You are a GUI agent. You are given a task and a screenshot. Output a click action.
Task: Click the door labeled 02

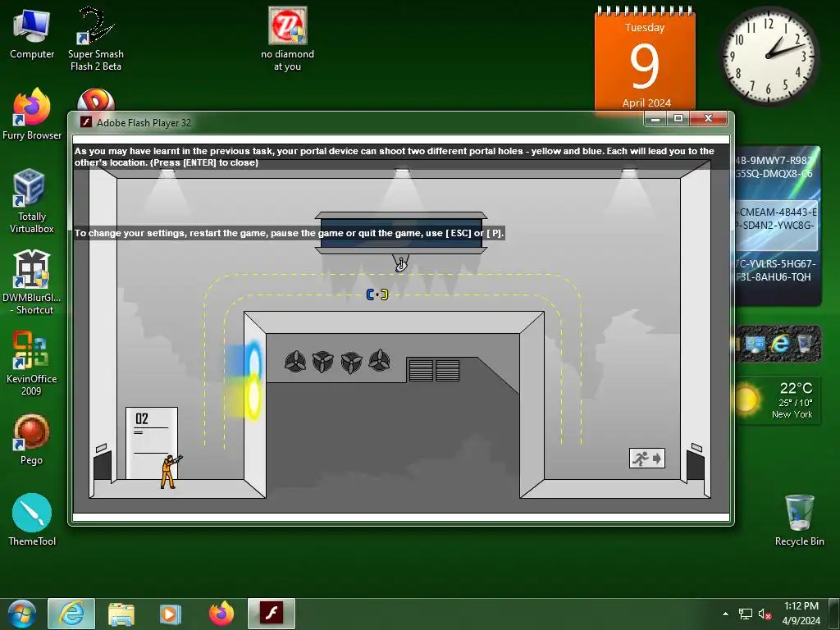(x=152, y=443)
